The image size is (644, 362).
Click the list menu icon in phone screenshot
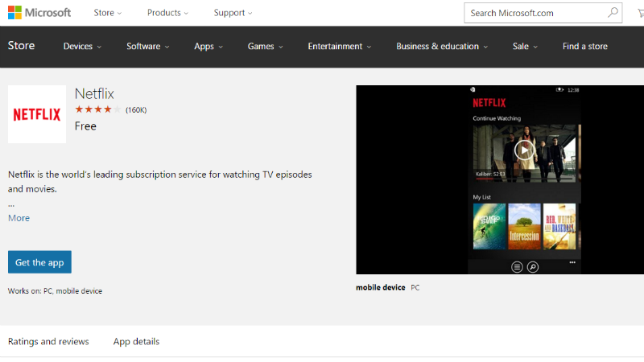pyautogui.click(x=517, y=267)
